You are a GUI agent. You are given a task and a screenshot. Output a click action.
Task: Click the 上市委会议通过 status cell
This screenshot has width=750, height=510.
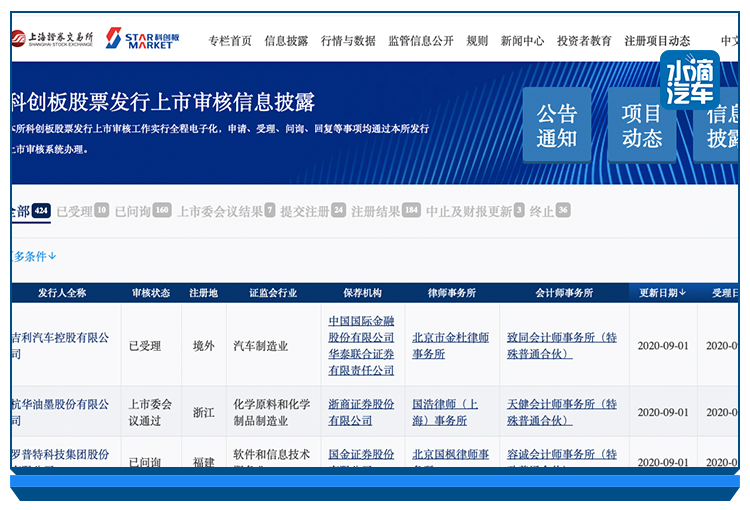150,412
